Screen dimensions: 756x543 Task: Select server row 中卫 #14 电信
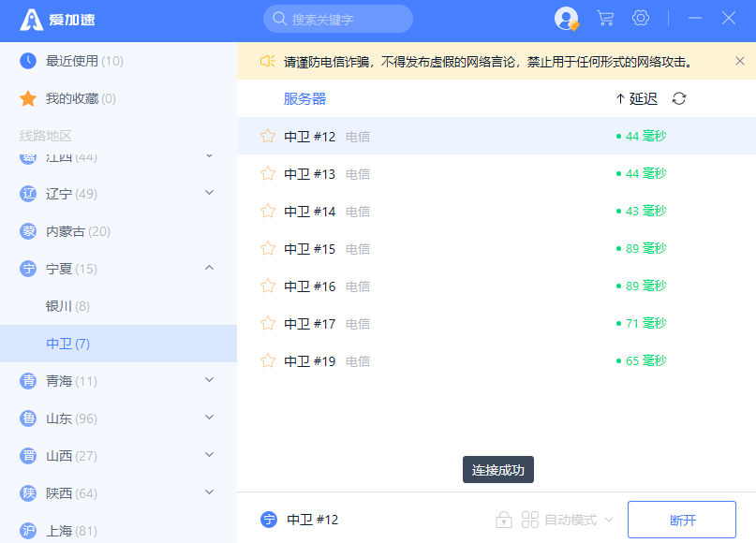tap(497, 211)
